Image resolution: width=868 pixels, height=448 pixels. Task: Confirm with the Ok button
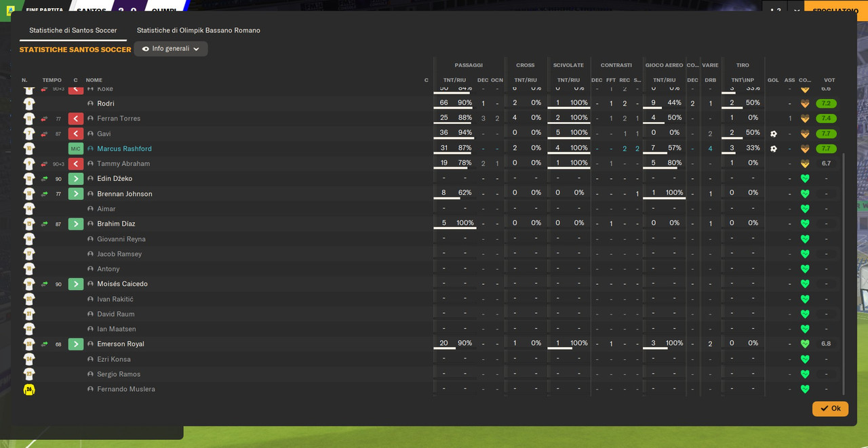coord(830,409)
